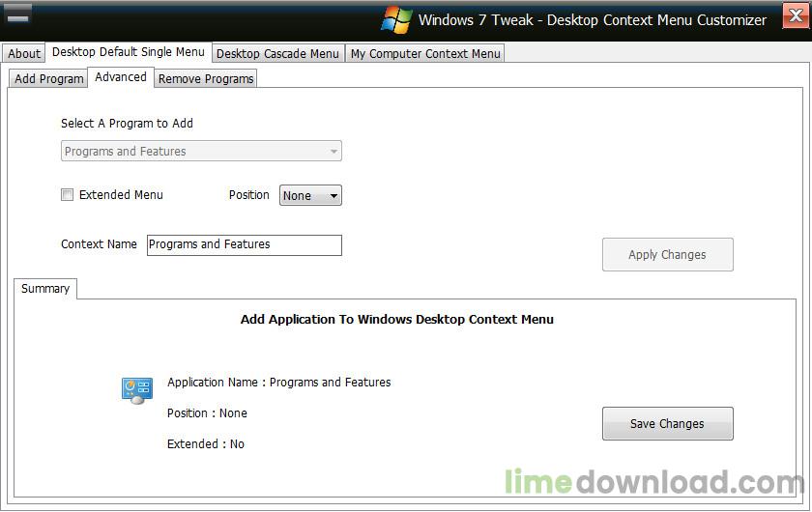Image resolution: width=812 pixels, height=512 pixels.
Task: Expand the Select A Program combo box
Action: (201, 151)
